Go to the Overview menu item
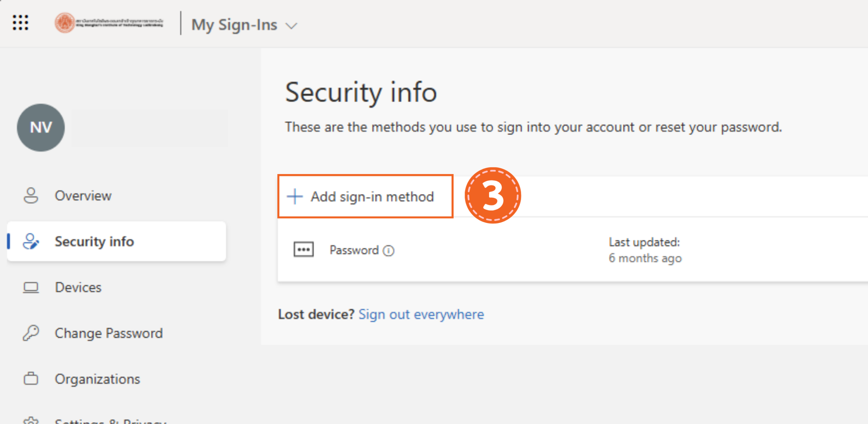868x424 pixels. pyautogui.click(x=83, y=196)
